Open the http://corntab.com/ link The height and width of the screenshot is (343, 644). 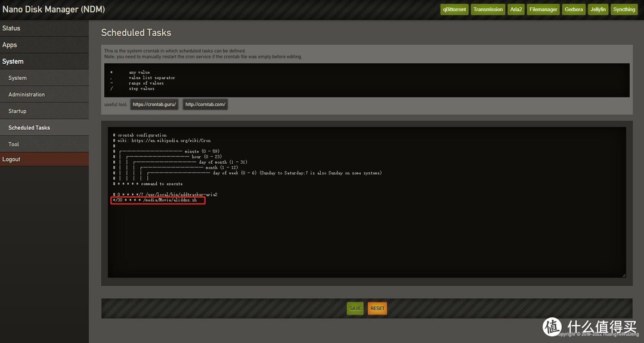(x=205, y=104)
